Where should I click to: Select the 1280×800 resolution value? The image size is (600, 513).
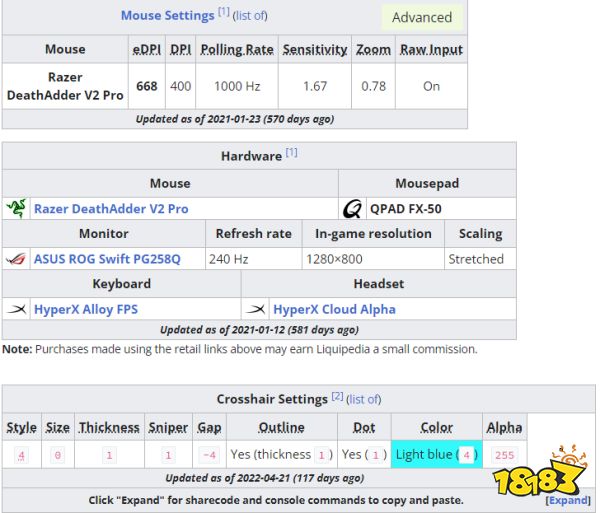point(334,259)
